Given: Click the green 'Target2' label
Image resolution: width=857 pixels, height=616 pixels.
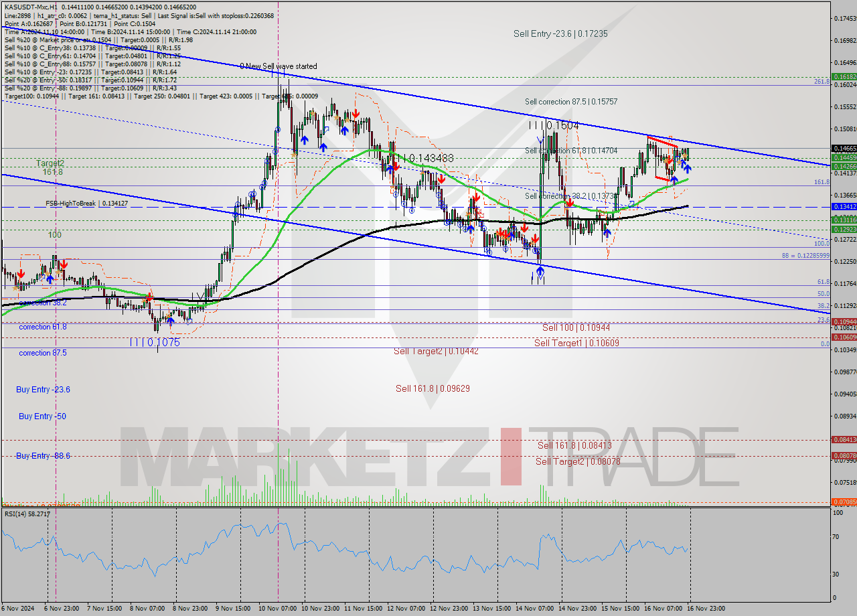Looking at the screenshot, I should click(x=50, y=163).
